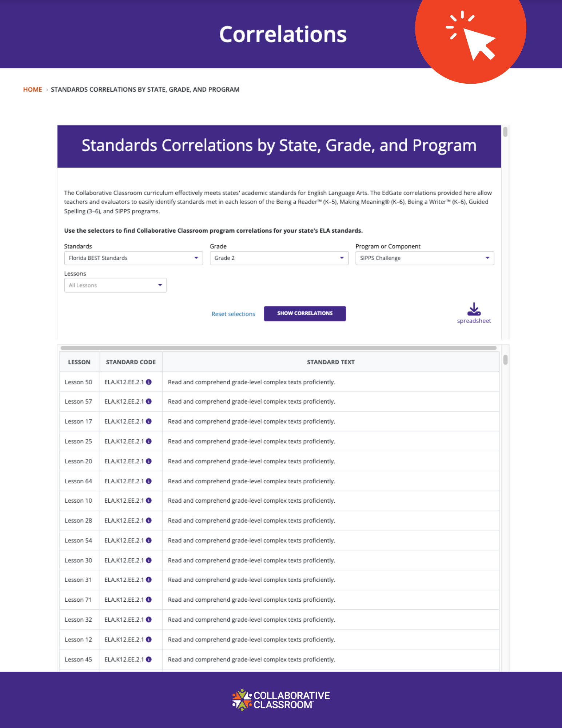Click the Collaborative Classroom footer logo
This screenshot has height=728, width=562.
point(281,700)
